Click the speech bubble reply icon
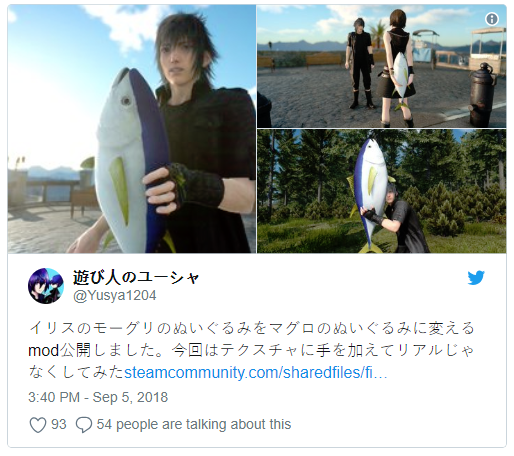This screenshot has width=514, height=456. point(84,425)
